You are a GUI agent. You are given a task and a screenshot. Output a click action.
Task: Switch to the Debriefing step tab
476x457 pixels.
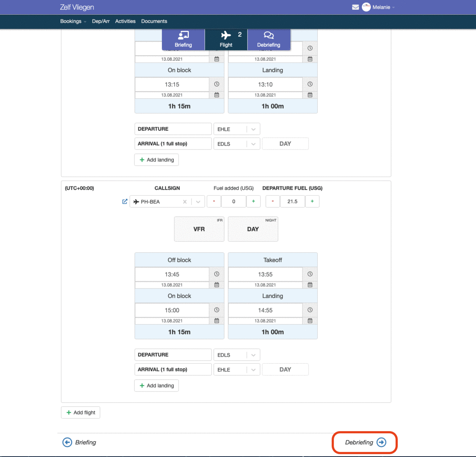tap(269, 39)
